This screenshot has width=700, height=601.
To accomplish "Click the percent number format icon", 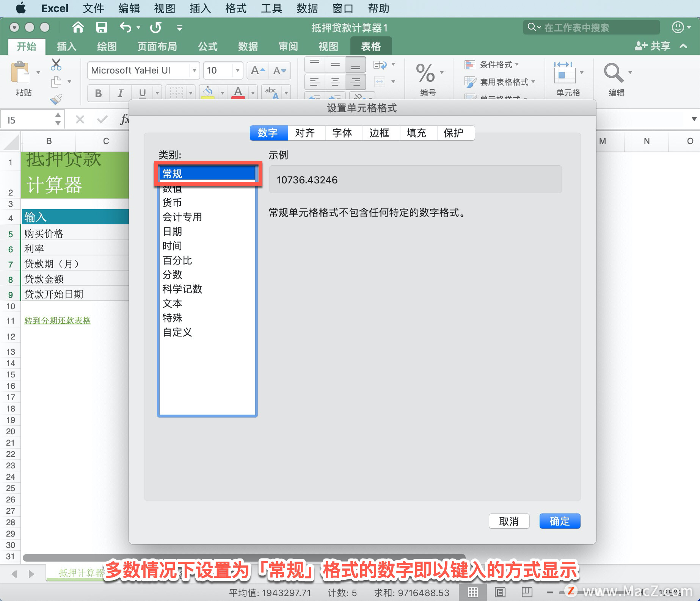I will coord(425,73).
